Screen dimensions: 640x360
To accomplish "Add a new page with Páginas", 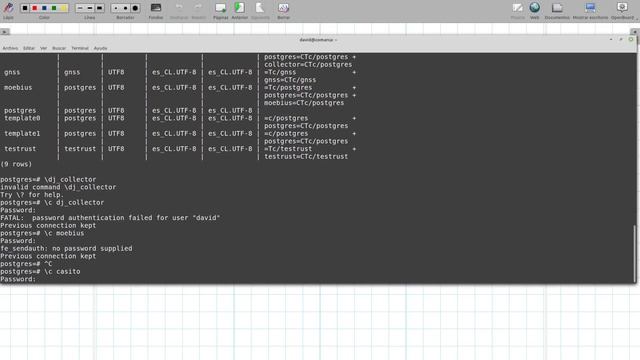I will pyautogui.click(x=220, y=10).
